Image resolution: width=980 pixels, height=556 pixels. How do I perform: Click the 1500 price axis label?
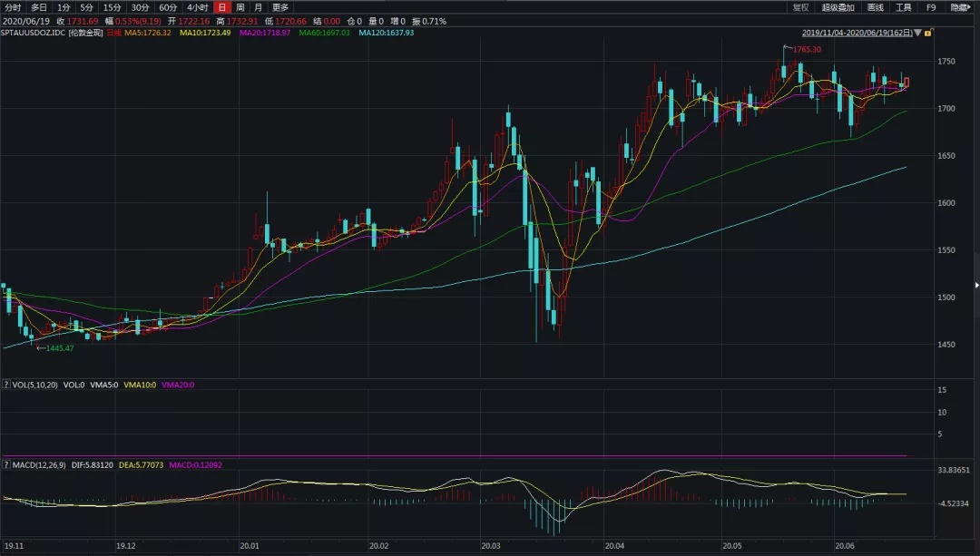[946, 298]
